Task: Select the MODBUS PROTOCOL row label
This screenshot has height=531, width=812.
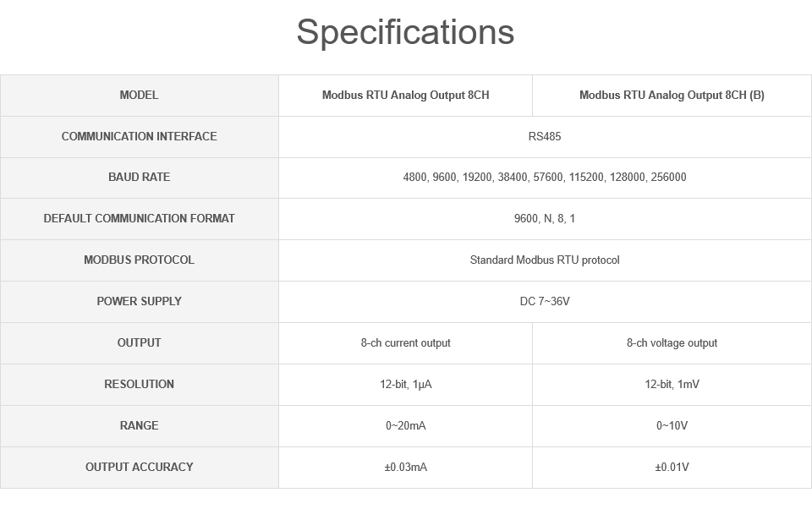Action: 139,260
